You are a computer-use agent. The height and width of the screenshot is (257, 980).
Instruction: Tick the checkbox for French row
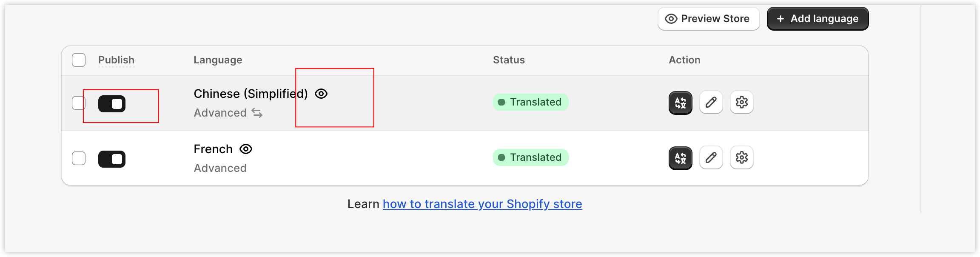tap(79, 158)
